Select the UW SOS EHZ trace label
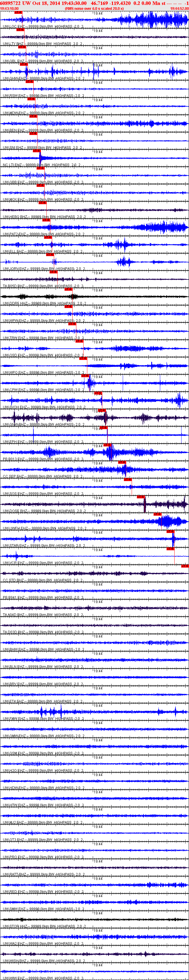Image resolution: width=189 pixels, height=980 pixels. point(43,494)
